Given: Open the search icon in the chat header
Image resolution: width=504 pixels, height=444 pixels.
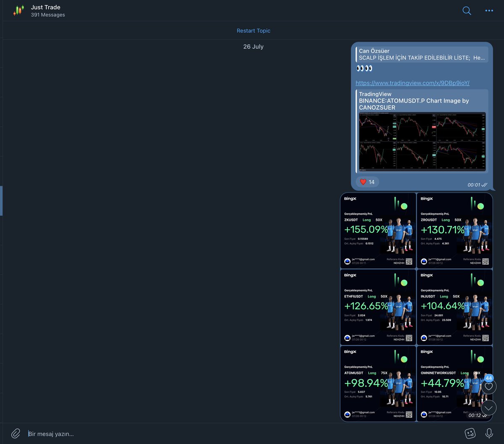Looking at the screenshot, I should (x=467, y=11).
